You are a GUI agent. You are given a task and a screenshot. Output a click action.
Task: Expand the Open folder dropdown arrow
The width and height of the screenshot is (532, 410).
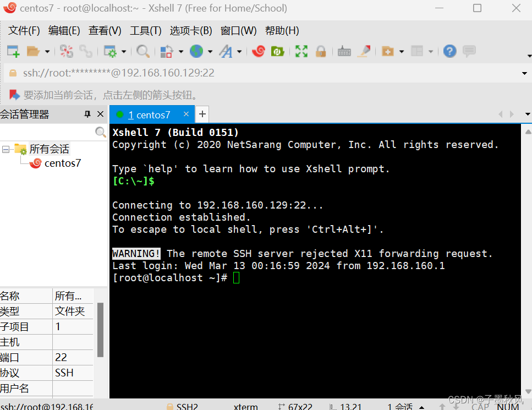tap(47, 52)
